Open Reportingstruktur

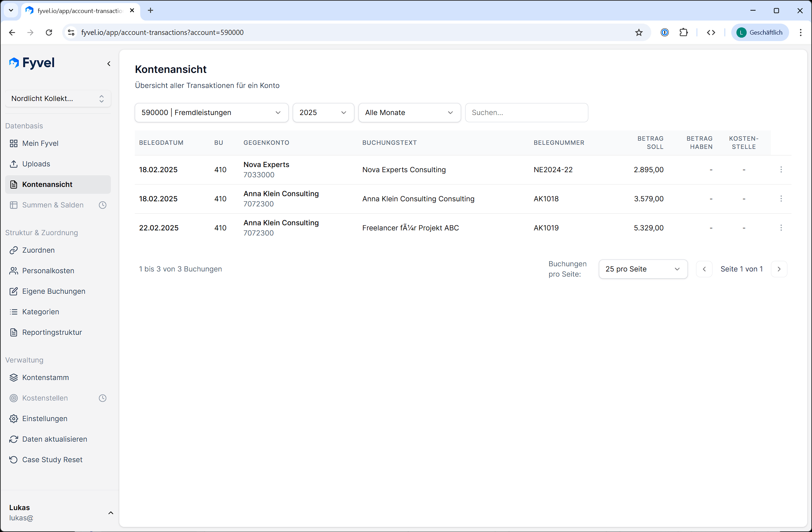tap(58, 332)
